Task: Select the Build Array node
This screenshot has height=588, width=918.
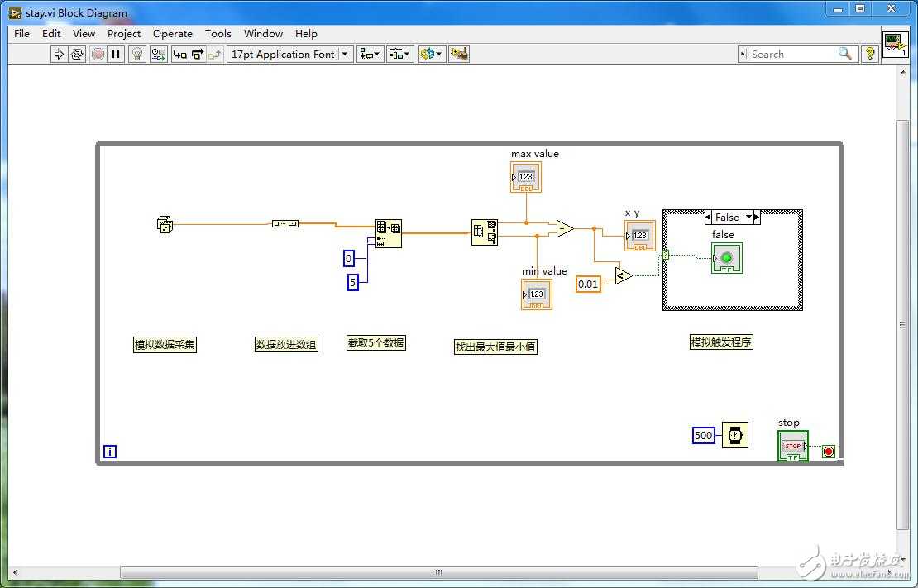Action: point(285,223)
